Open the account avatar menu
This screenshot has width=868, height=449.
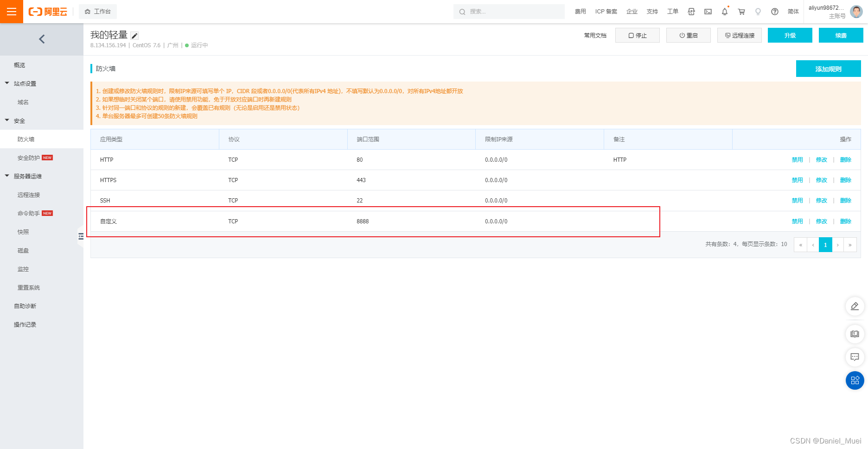[856, 12]
